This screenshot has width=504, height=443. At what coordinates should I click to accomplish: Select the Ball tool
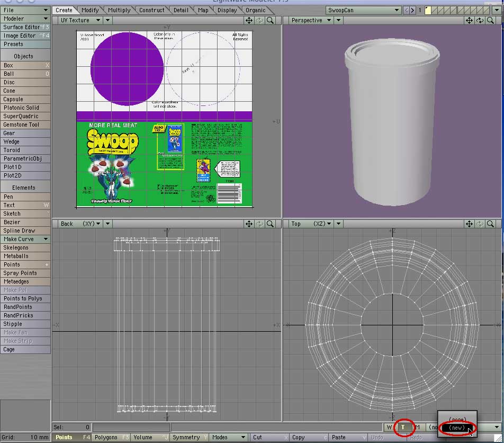(25, 74)
